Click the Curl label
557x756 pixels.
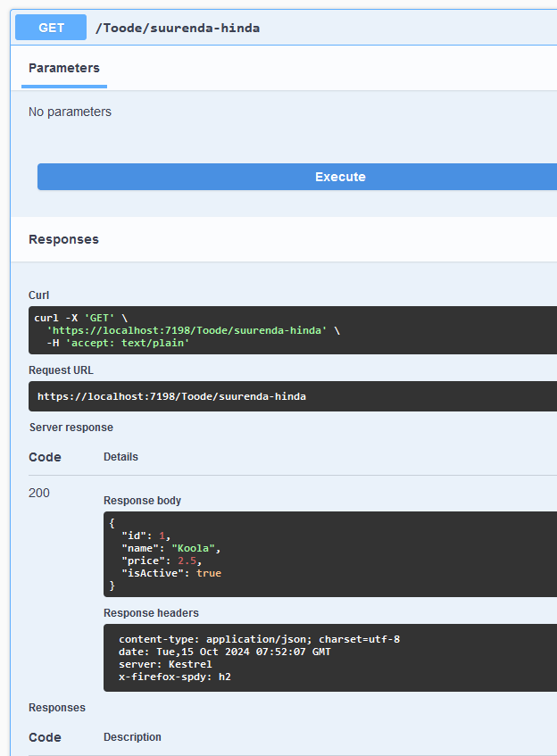(x=38, y=295)
